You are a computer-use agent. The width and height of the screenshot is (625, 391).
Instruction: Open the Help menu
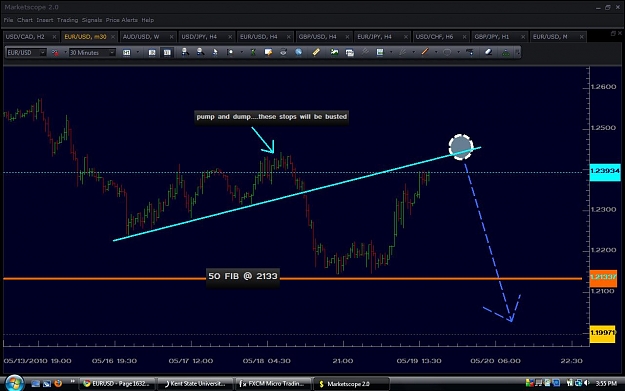[x=147, y=20]
